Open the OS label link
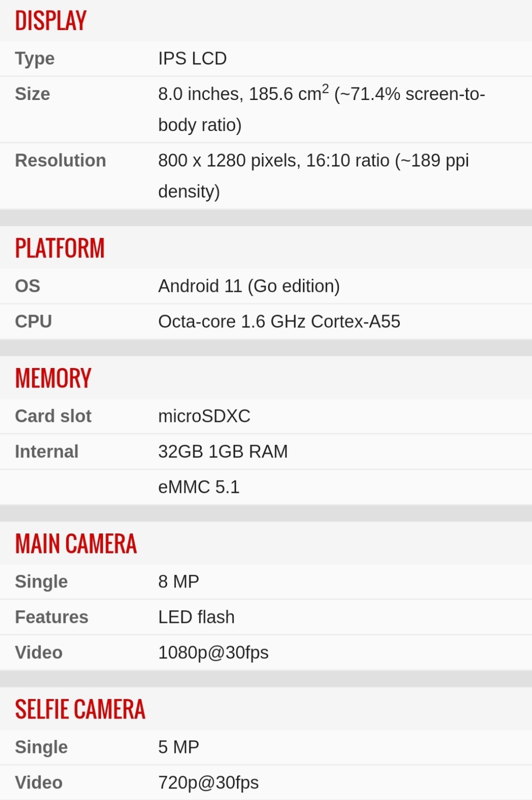Screen dimensions: 532x800 point(27,286)
